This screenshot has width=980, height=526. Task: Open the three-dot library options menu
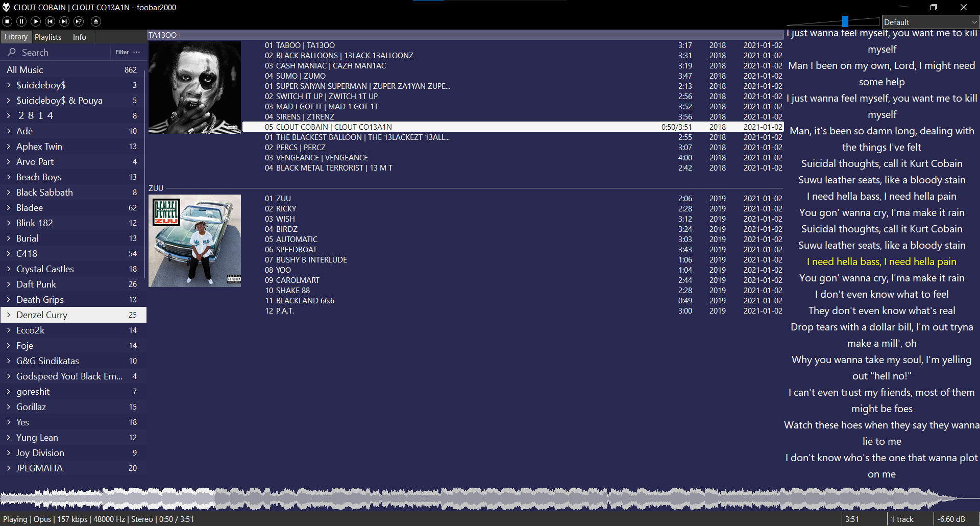coord(137,52)
